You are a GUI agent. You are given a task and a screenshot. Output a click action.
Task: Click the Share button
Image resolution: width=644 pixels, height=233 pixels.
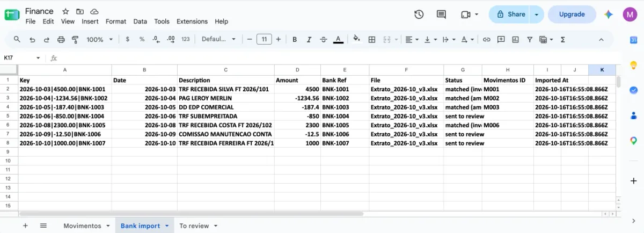[x=510, y=14]
